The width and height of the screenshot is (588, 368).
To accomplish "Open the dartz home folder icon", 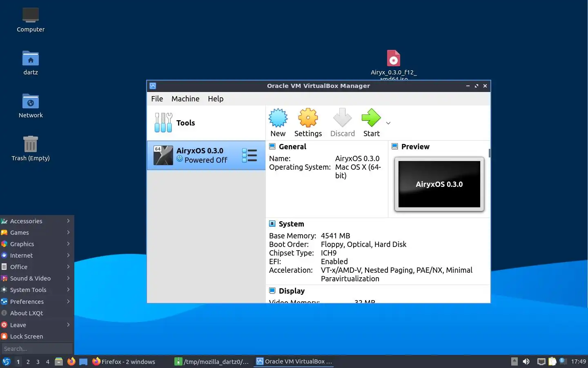I will tap(31, 63).
